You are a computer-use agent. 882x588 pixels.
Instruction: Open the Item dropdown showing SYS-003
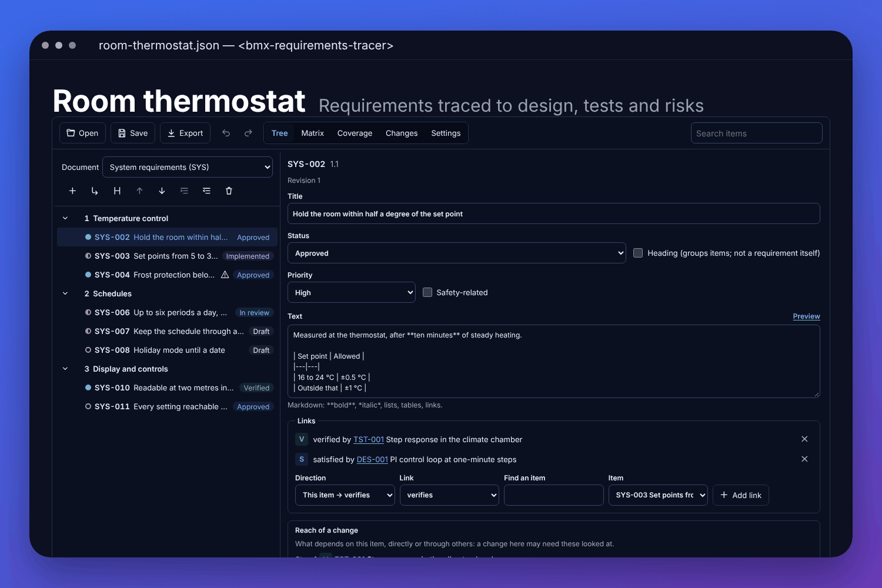tap(658, 495)
